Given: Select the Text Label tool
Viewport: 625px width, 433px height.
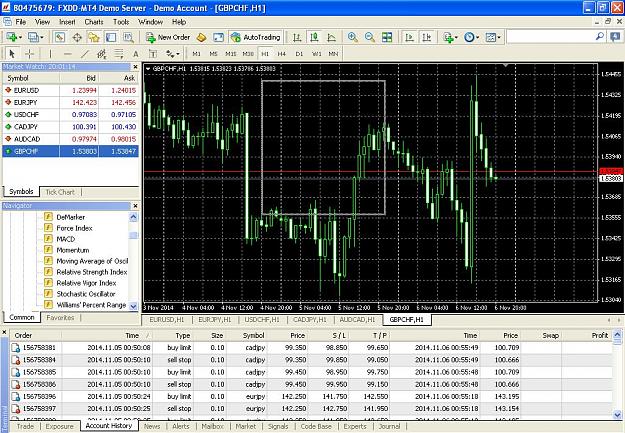Looking at the screenshot, I should coord(153,53).
